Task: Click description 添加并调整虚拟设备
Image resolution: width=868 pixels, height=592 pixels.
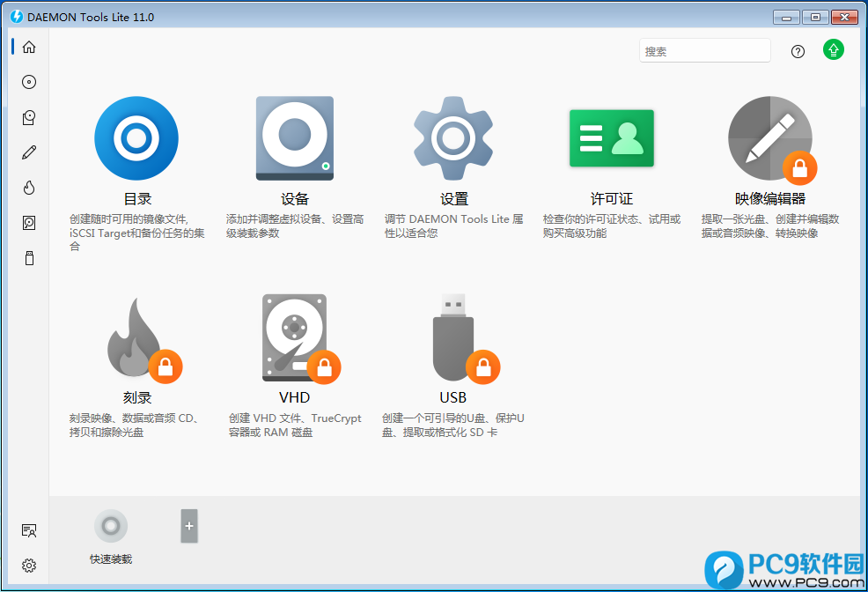Action: (x=295, y=226)
